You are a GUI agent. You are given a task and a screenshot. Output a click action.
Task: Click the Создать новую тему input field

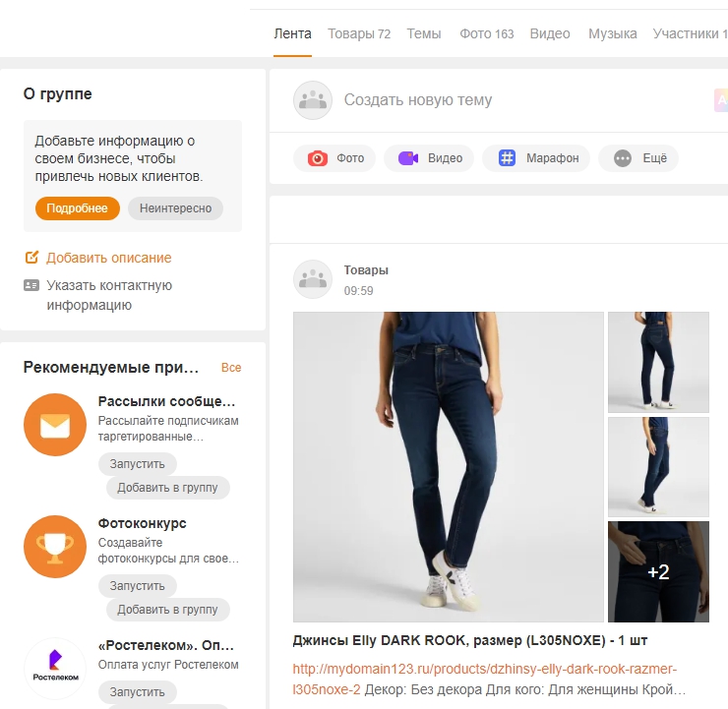(x=492, y=100)
